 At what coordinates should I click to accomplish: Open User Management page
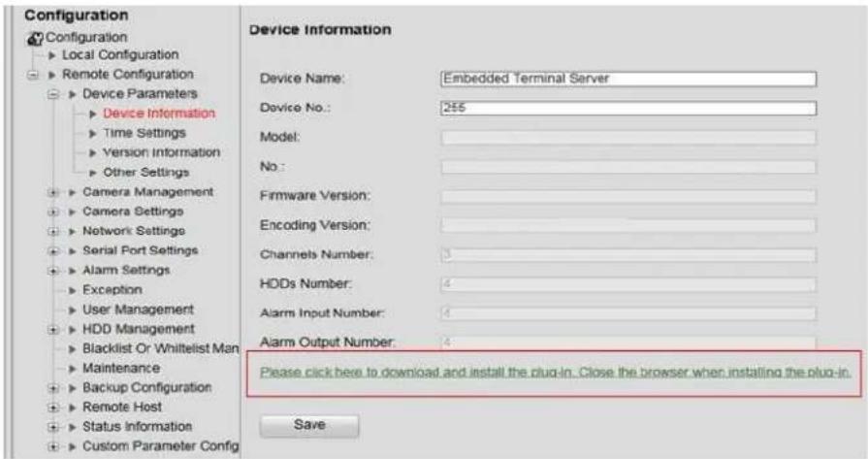tap(138, 310)
